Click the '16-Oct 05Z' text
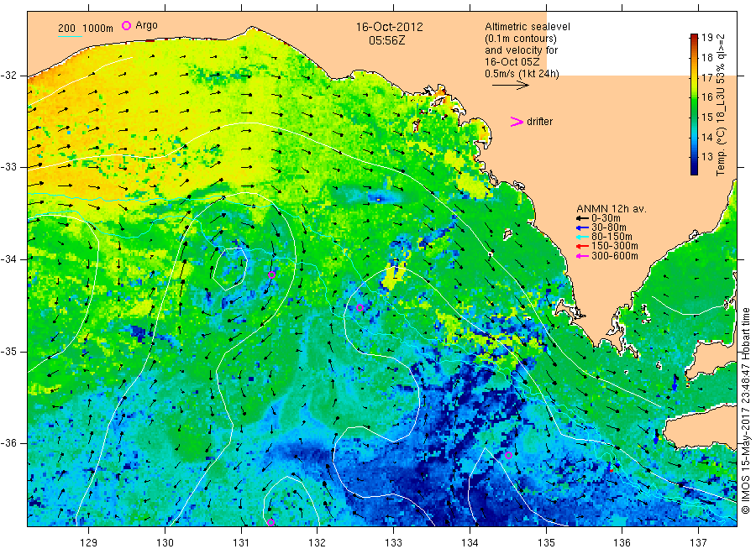The image size is (756, 554). 512,61
